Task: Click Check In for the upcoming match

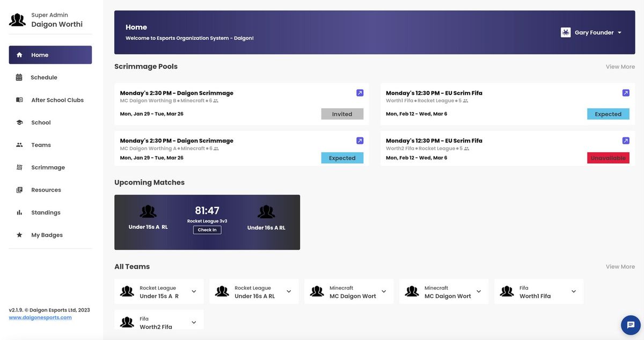Action: [207, 230]
